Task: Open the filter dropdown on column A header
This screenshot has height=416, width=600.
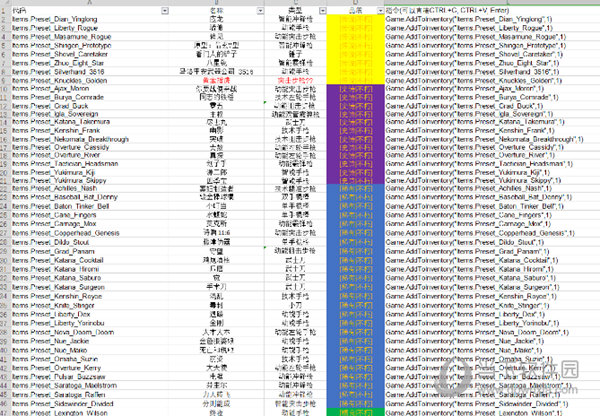Action: point(165,11)
